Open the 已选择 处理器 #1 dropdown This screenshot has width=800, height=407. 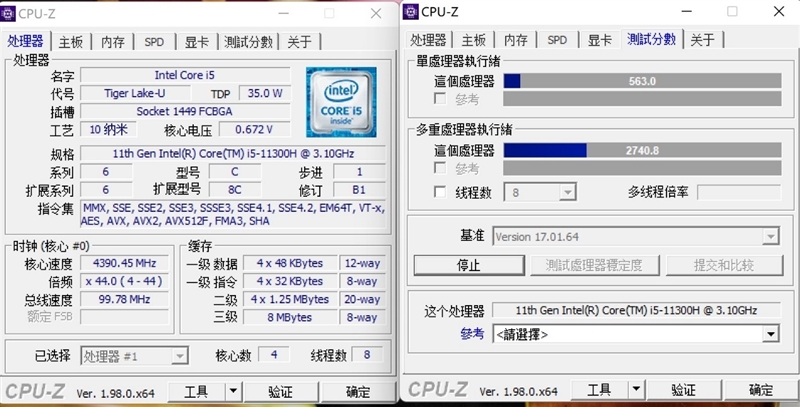[x=134, y=356]
